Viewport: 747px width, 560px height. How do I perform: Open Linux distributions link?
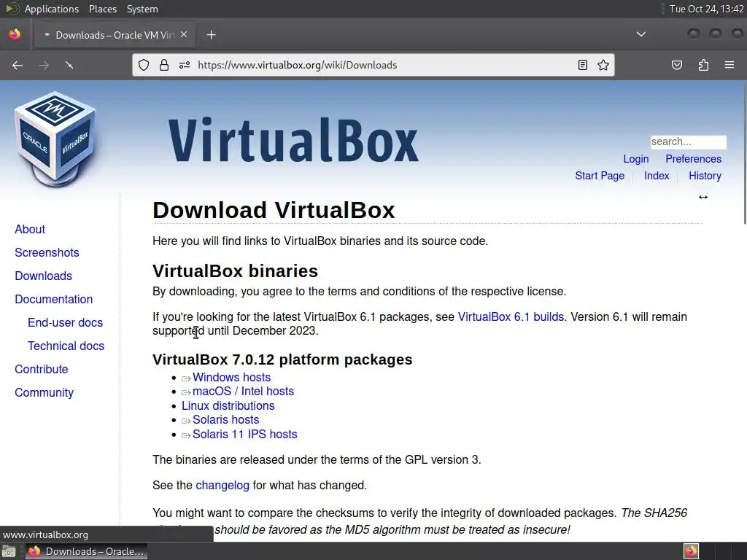[228, 406]
